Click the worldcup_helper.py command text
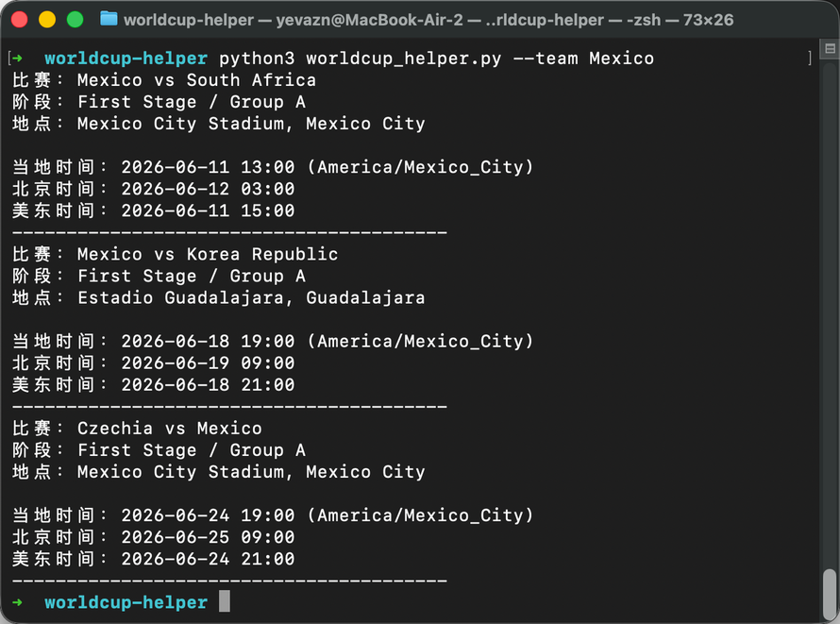 click(404, 59)
